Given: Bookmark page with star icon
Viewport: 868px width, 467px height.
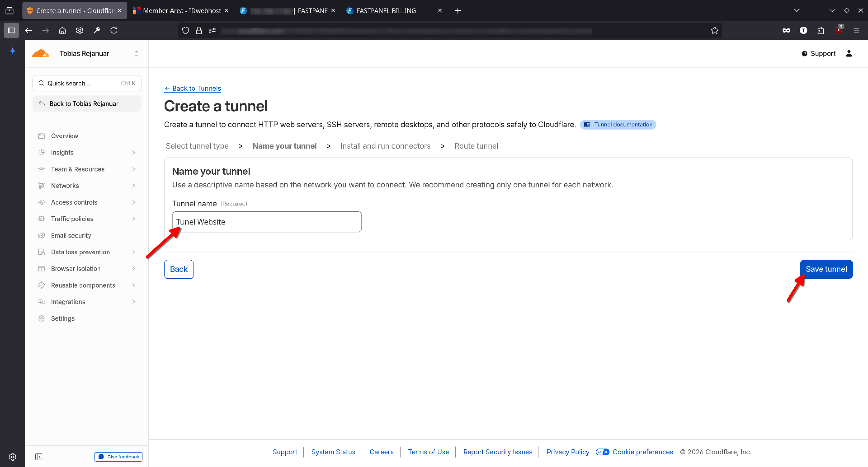Looking at the screenshot, I should click(x=714, y=31).
